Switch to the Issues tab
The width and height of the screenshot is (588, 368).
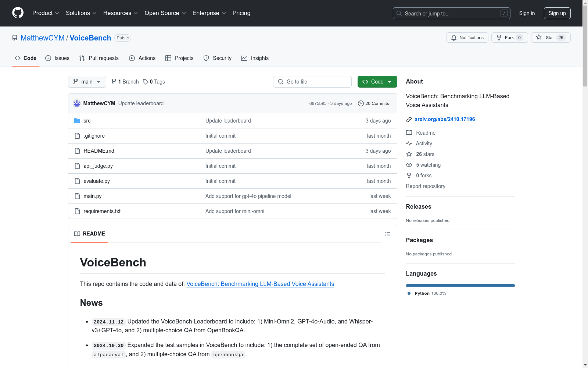pyautogui.click(x=57, y=58)
